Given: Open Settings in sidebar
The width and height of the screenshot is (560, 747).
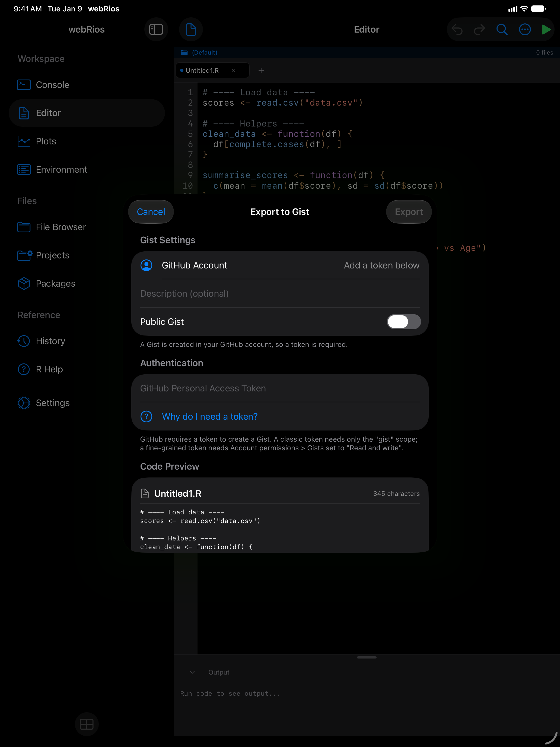Looking at the screenshot, I should (x=87, y=403).
